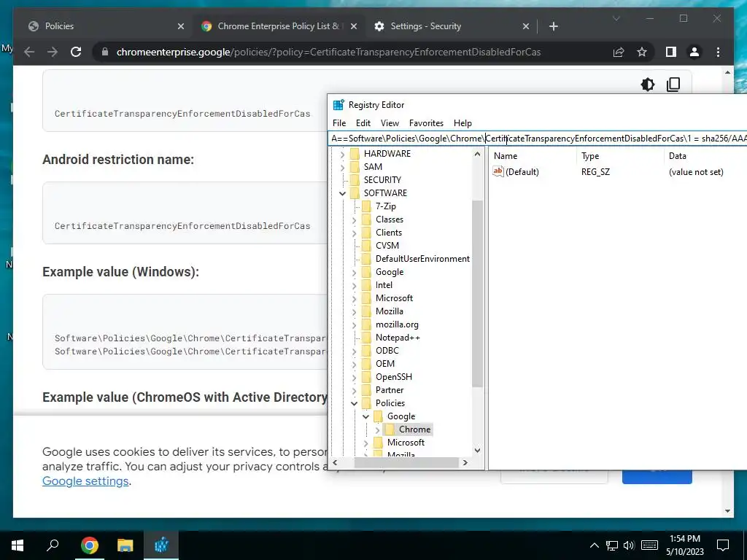747x560 pixels.
Task: Click the Registry Editor title icon
Action: coord(338,105)
